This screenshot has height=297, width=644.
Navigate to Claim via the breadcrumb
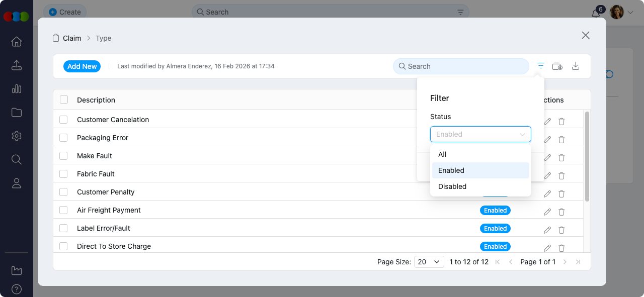72,38
